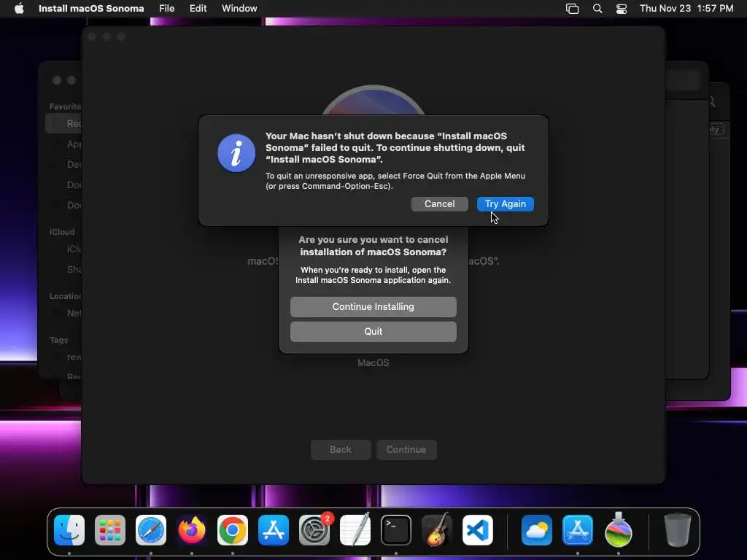Open App Store from the Dock
Image resolution: width=747 pixels, height=560 pixels.
tap(274, 530)
